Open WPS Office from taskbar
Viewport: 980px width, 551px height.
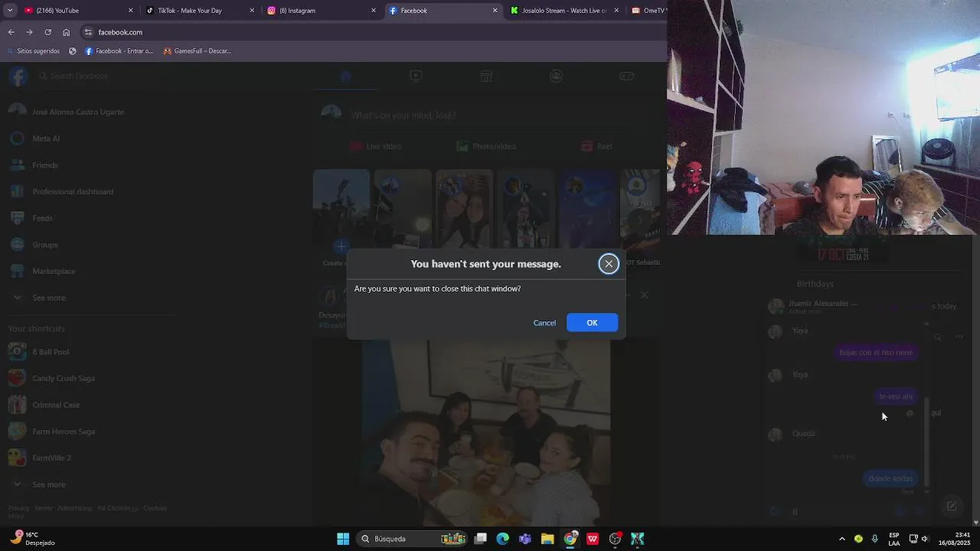click(593, 539)
